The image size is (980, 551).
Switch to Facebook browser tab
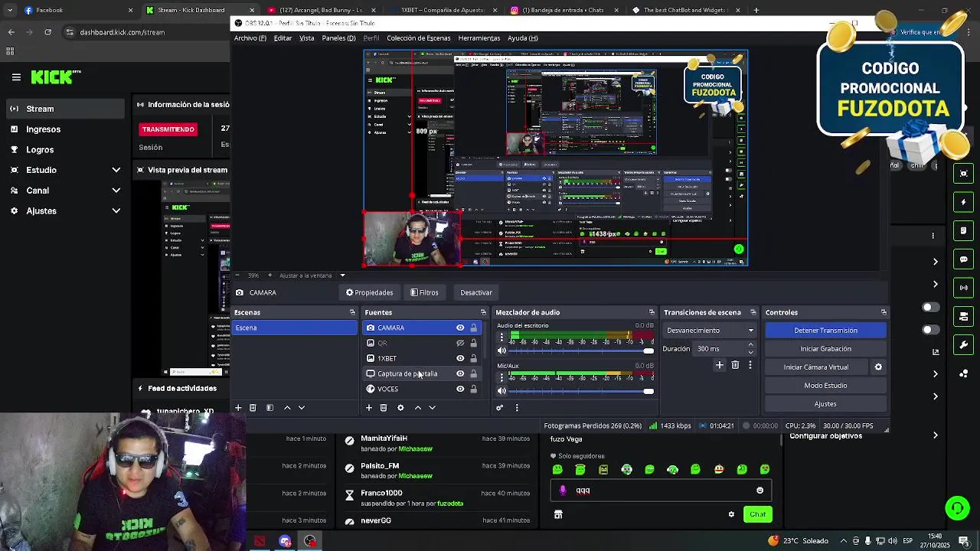(x=49, y=10)
